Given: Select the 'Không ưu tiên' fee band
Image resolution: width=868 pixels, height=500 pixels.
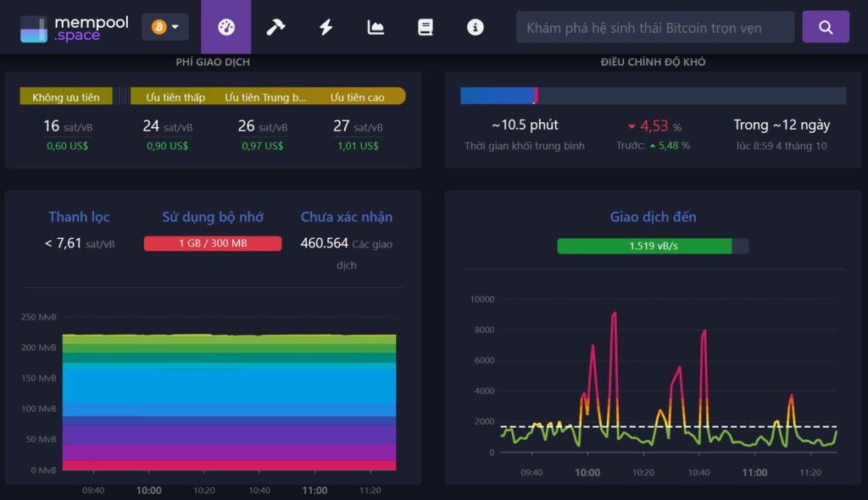Looking at the screenshot, I should pos(66,97).
